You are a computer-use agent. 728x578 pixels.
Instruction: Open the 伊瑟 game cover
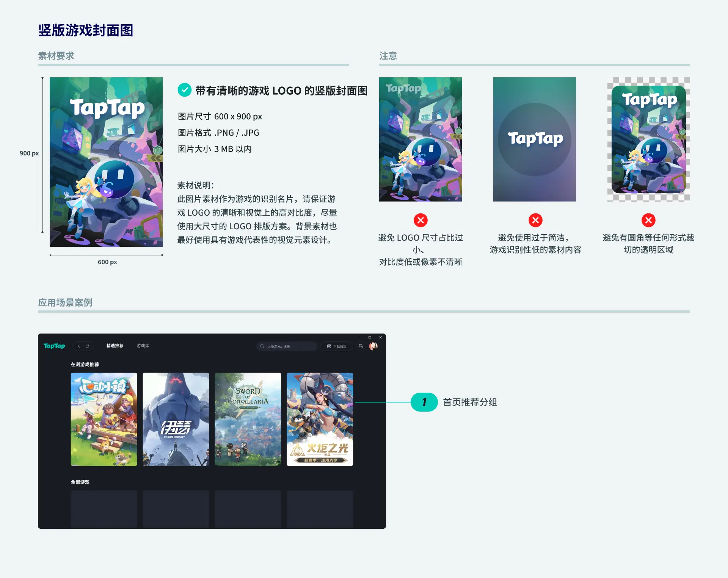click(x=176, y=419)
